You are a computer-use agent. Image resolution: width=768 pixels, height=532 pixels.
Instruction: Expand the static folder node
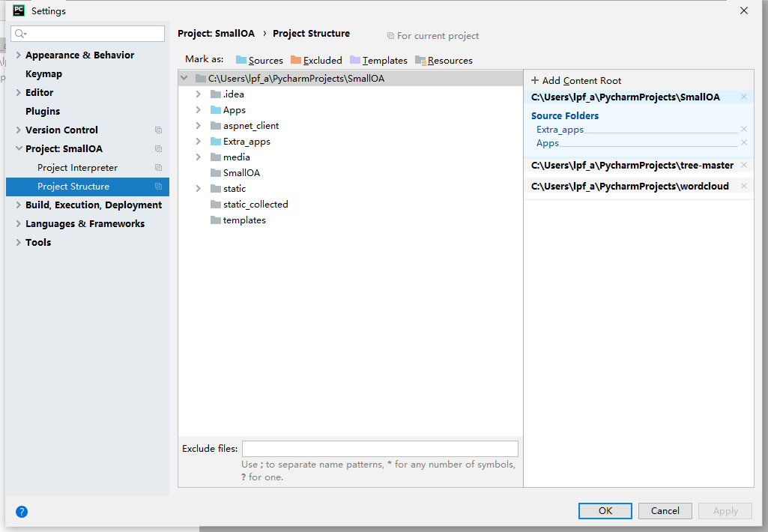coord(199,189)
